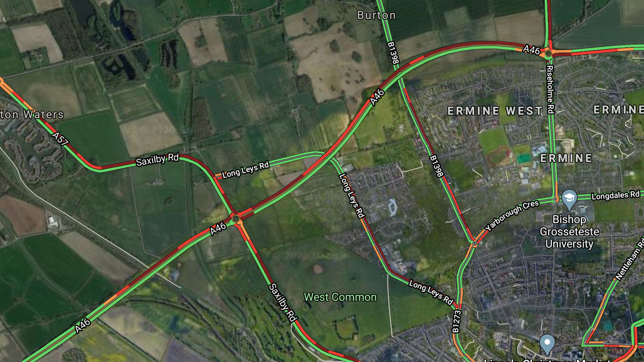The height and width of the screenshot is (362, 644).
Task: Click the B1398 label near Burton
Action: coord(393,53)
